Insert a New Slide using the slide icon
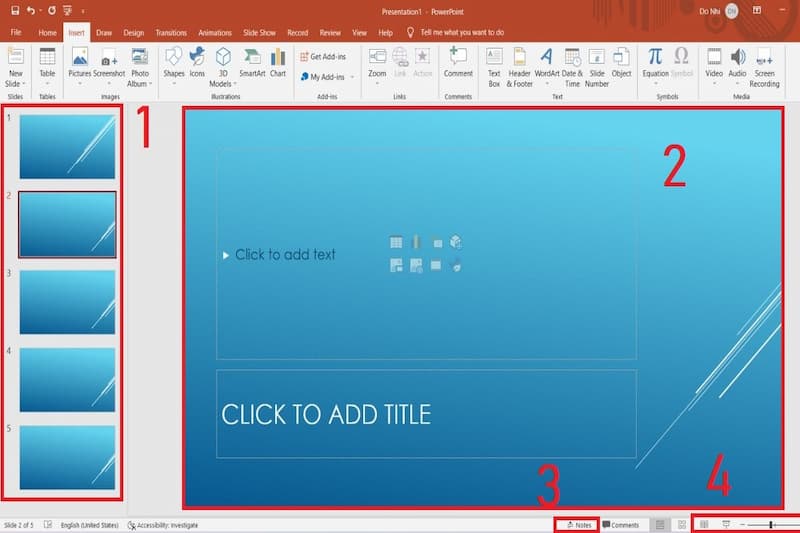 15,57
